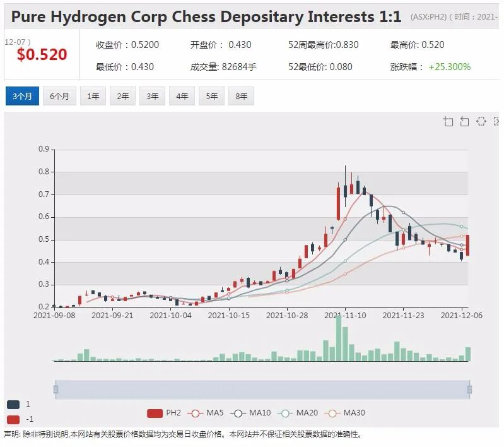Click the chart restore/refresh icon

coord(481,121)
